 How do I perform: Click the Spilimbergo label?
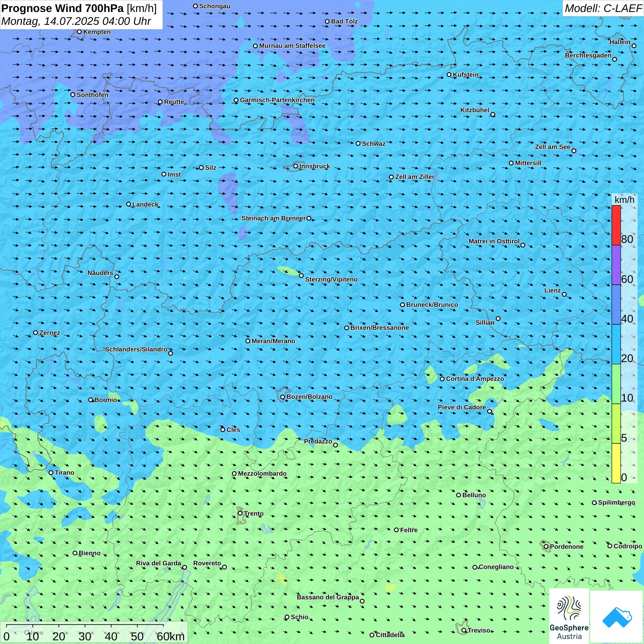click(616, 502)
